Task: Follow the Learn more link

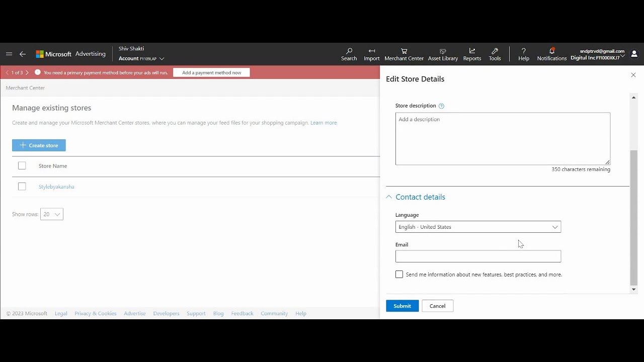Action: pos(324,123)
